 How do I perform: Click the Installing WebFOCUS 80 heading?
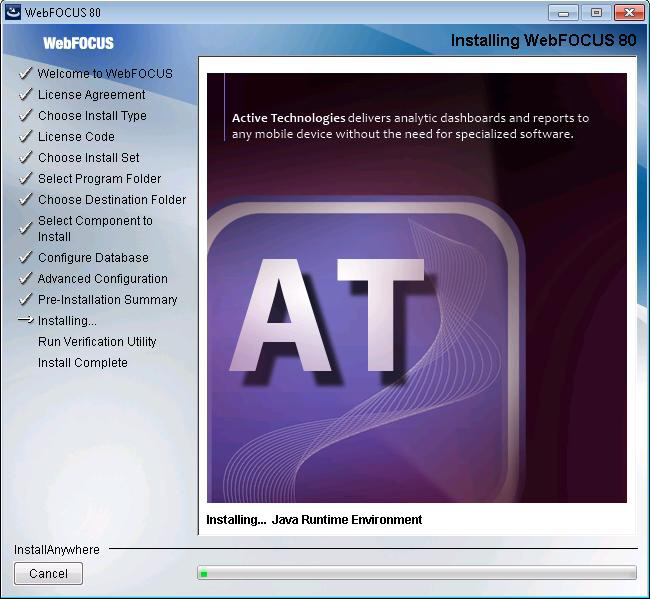pos(543,41)
